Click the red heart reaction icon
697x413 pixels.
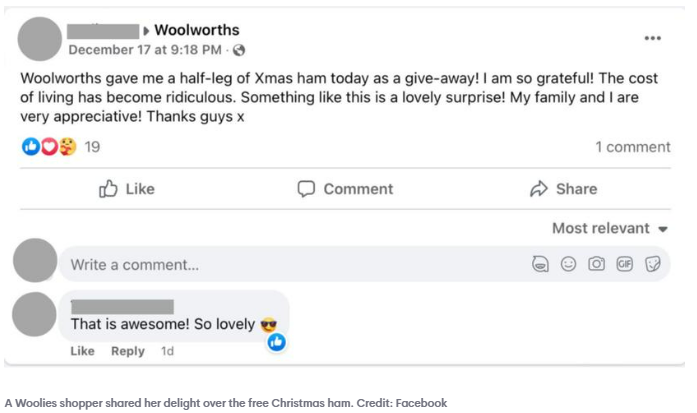pyautogui.click(x=48, y=147)
